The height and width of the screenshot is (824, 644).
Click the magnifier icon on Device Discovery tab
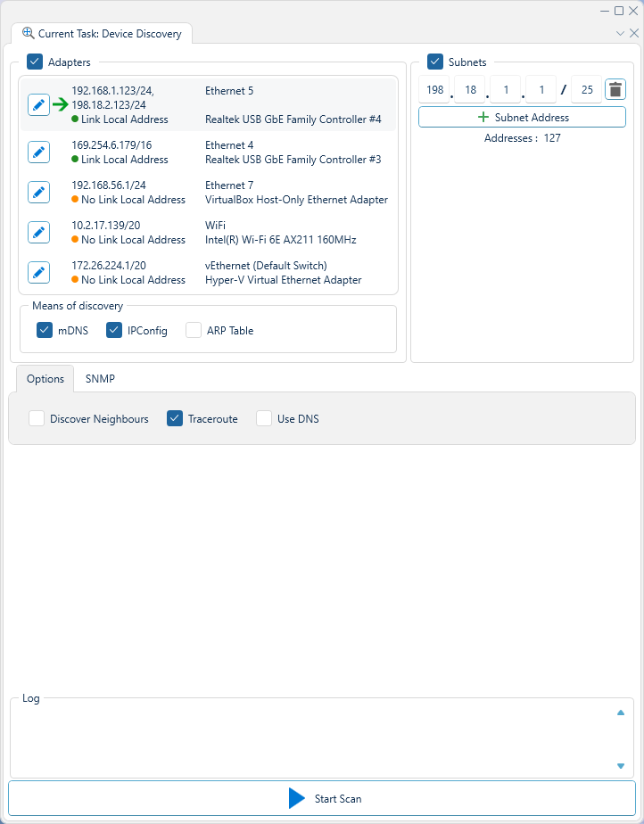[28, 33]
